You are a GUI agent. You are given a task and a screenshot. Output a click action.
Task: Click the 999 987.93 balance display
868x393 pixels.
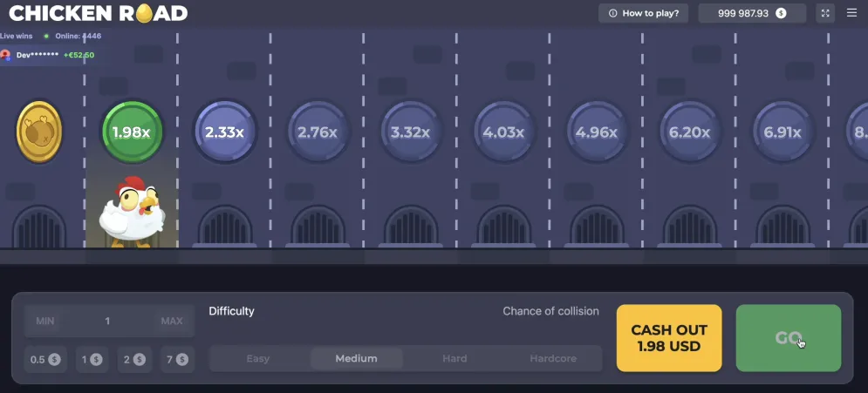pyautogui.click(x=752, y=13)
